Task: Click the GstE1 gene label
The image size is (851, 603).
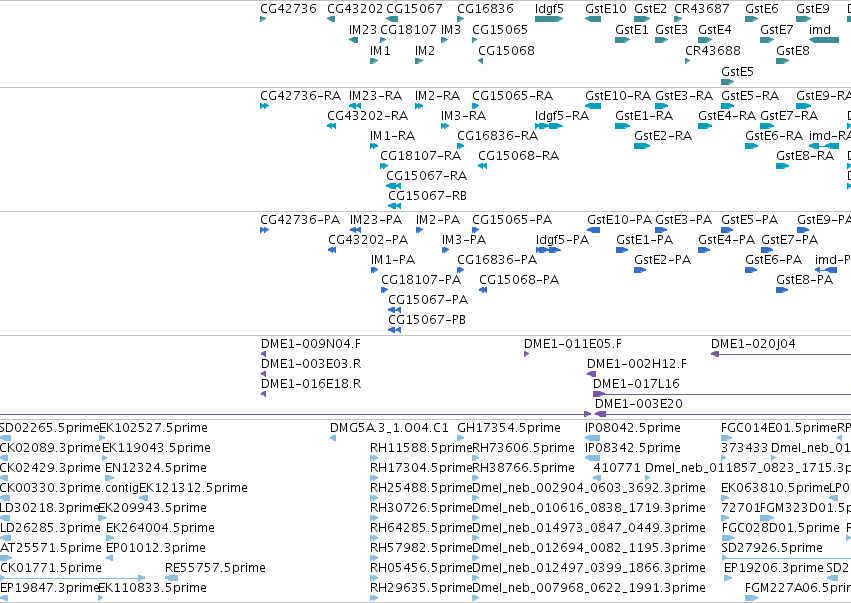Action: 632,29
